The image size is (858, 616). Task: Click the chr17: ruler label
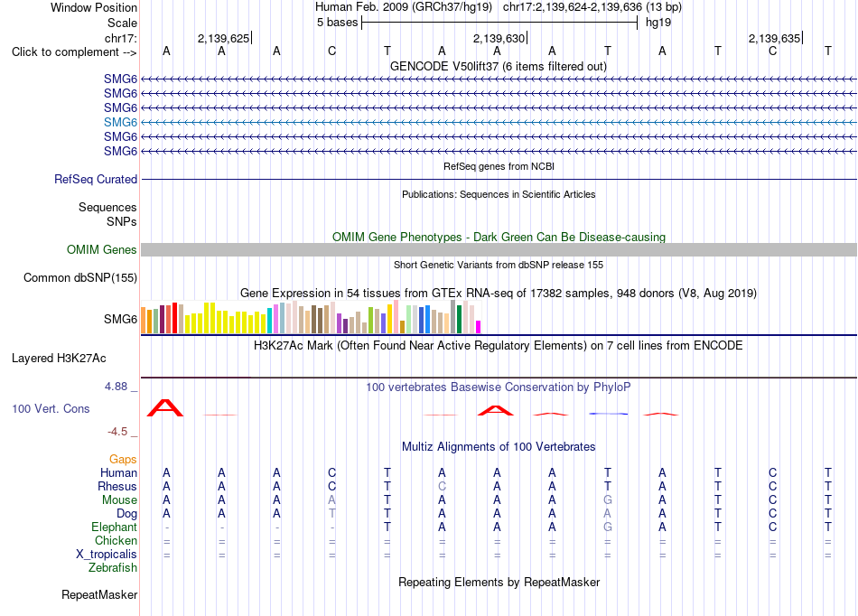120,38
